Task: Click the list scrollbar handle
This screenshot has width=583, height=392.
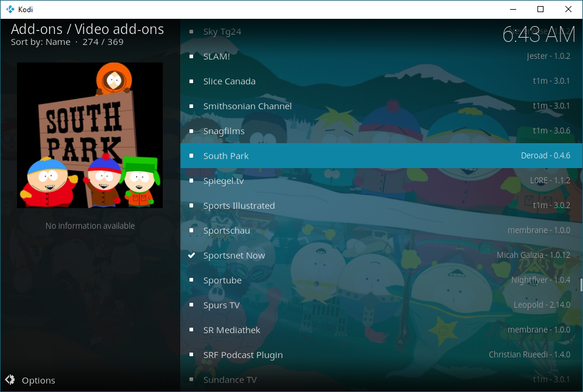Action: click(x=581, y=285)
